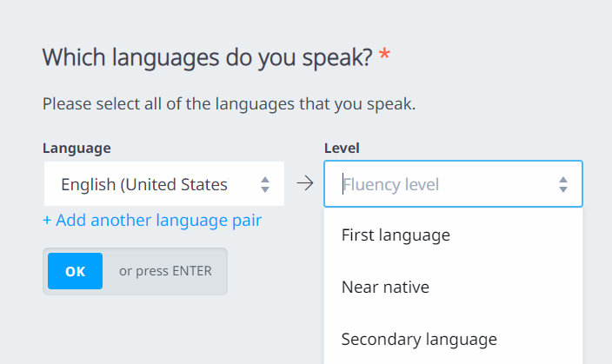Click the red required asterisk in the heading
Image resolution: width=612 pixels, height=364 pixels.
click(x=384, y=58)
